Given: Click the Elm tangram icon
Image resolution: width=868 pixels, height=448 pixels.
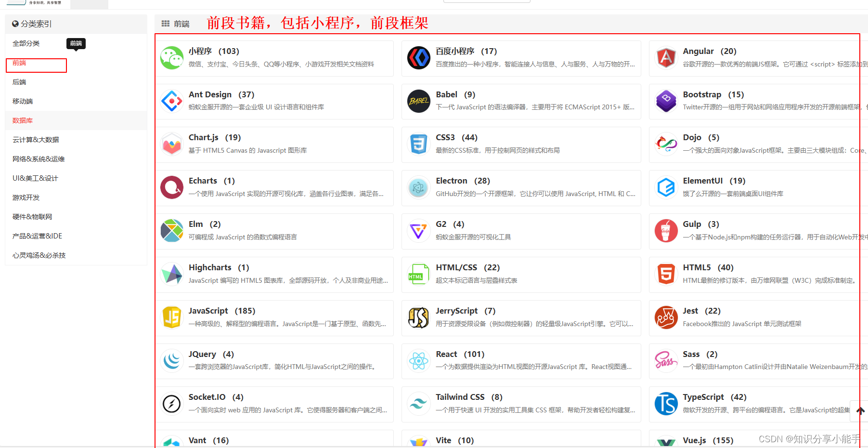Looking at the screenshot, I should pos(172,231).
